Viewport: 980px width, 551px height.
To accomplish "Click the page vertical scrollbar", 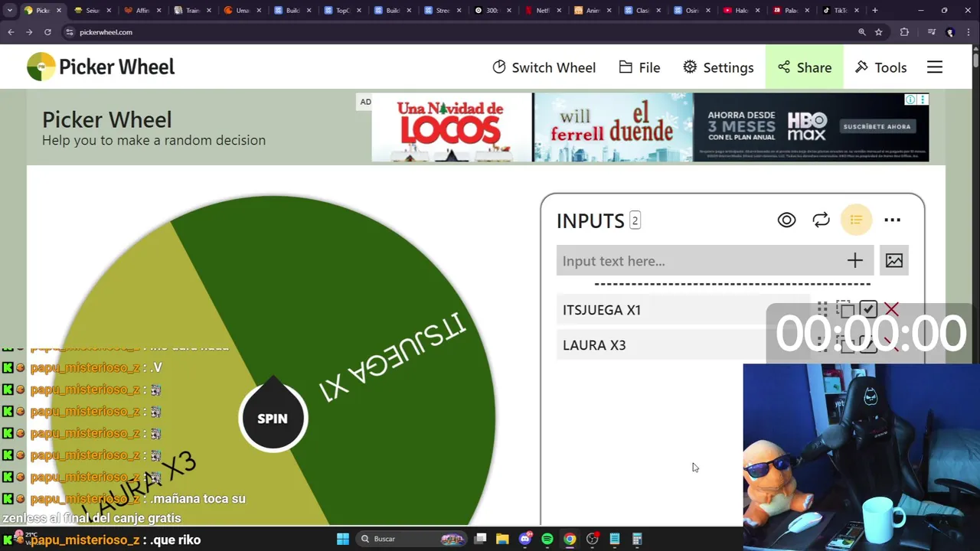I will click(x=975, y=59).
